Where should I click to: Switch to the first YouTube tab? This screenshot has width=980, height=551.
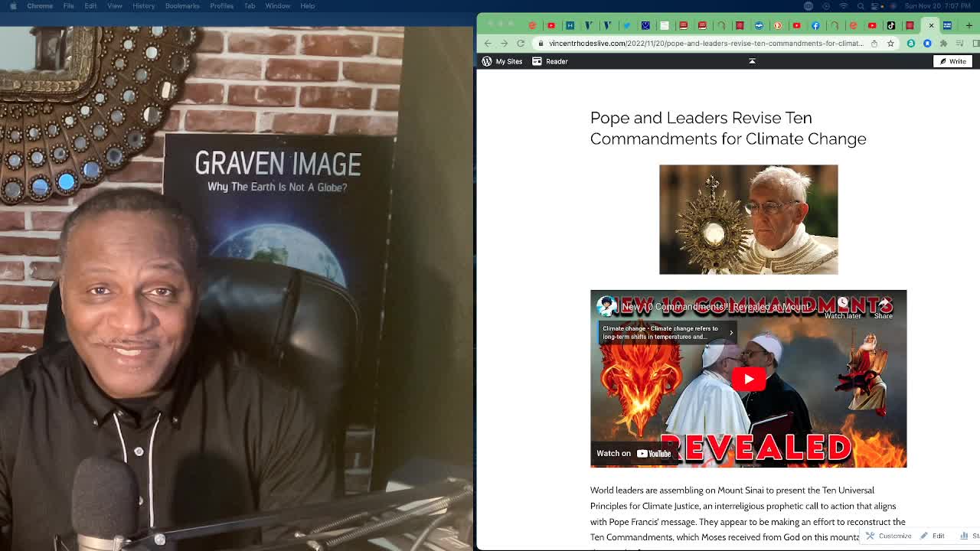click(x=551, y=25)
